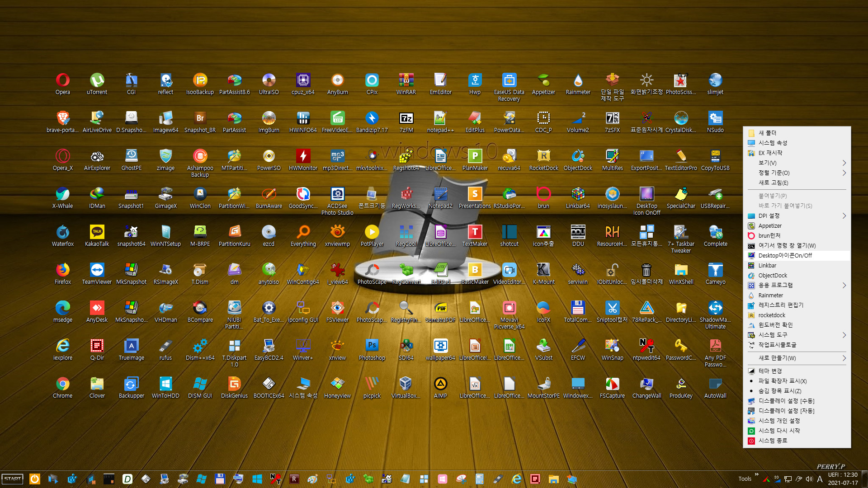Viewport: 868px width, 488px height.
Task: Choose 디스플레이 설정 [수동] entry
Action: point(797,401)
